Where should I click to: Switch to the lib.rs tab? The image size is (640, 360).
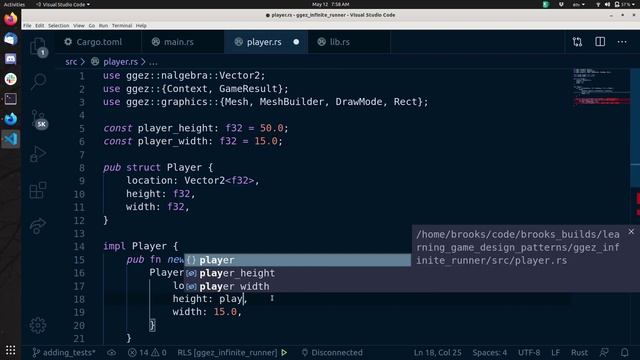[349, 42]
